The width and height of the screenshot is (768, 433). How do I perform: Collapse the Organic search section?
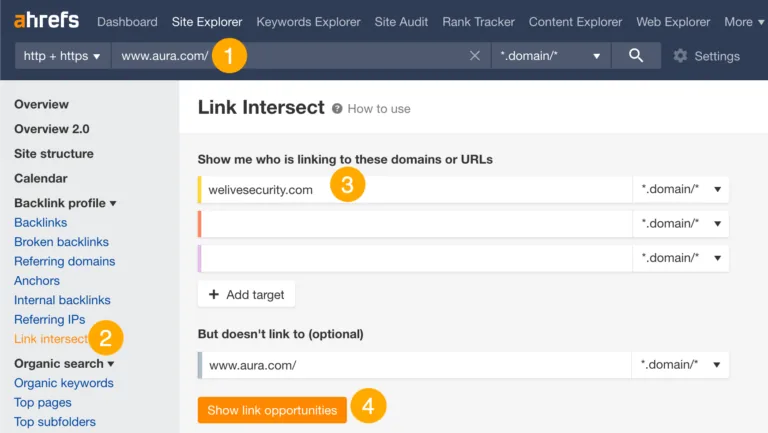tap(64, 364)
